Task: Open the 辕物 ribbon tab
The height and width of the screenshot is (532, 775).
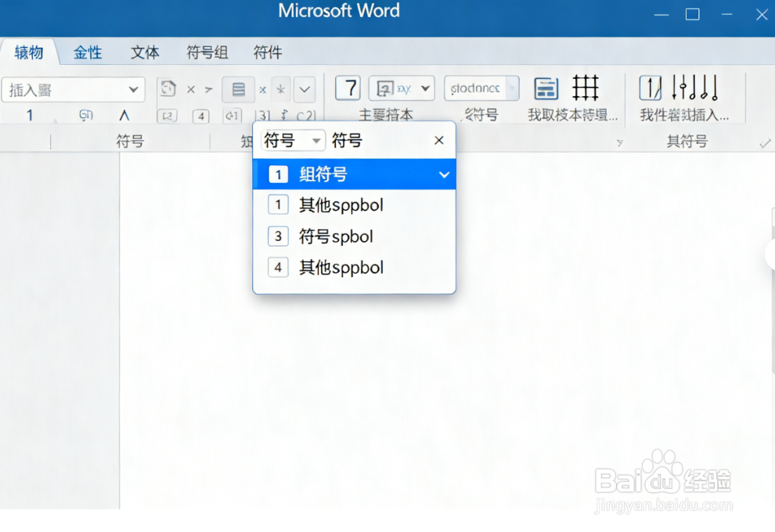Action: point(29,52)
